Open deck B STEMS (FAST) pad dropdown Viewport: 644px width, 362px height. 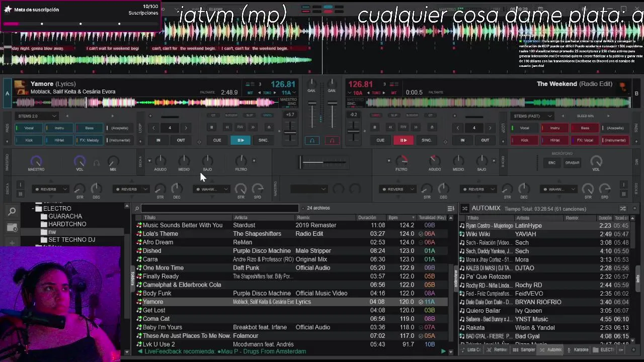tap(532, 116)
